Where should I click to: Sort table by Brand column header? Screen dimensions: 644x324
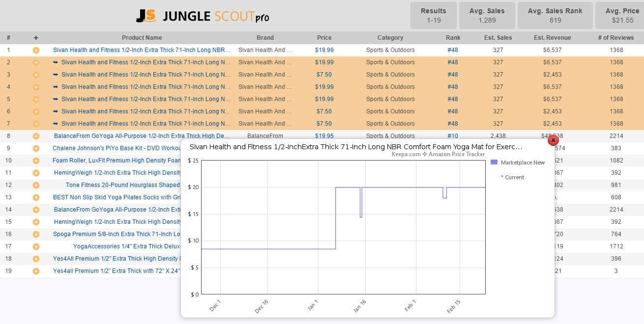tap(265, 38)
